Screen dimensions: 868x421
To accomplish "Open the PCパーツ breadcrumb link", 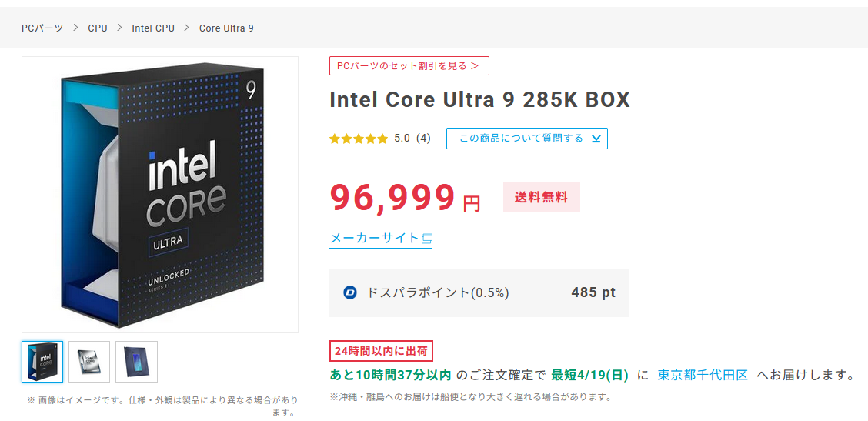I will (x=42, y=28).
